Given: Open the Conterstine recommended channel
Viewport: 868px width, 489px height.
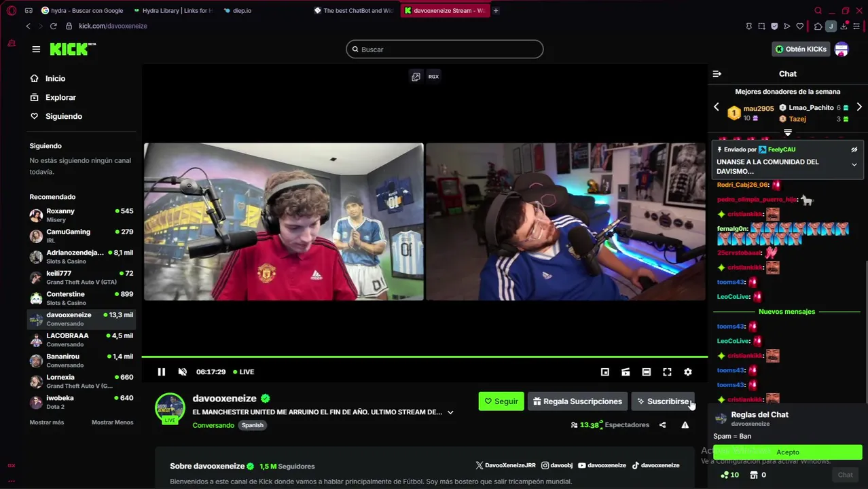Looking at the screenshot, I should [x=82, y=298].
